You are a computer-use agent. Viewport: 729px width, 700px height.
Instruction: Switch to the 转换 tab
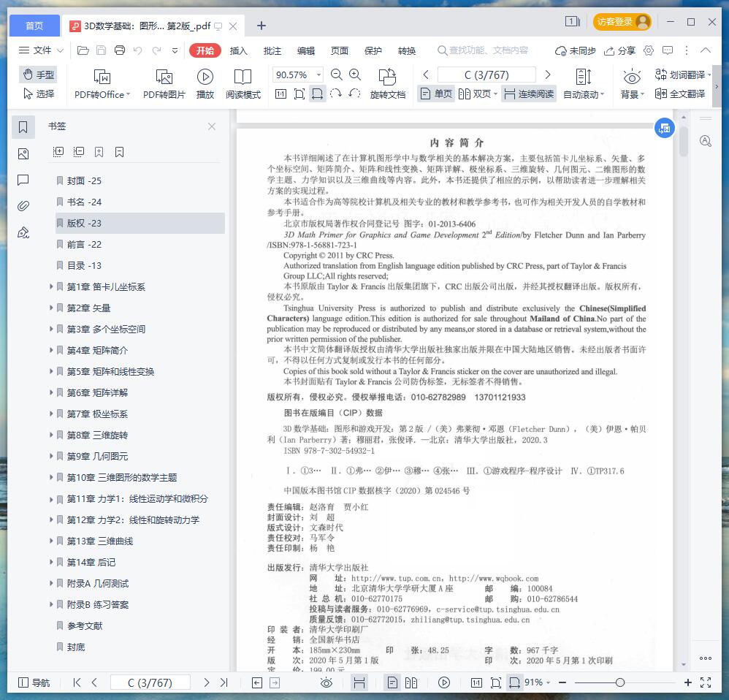407,50
